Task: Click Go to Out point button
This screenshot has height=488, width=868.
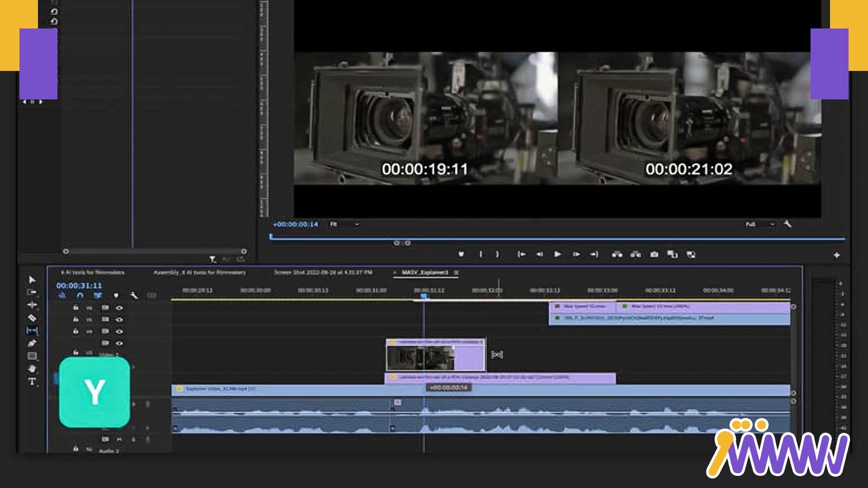Action: click(x=594, y=254)
